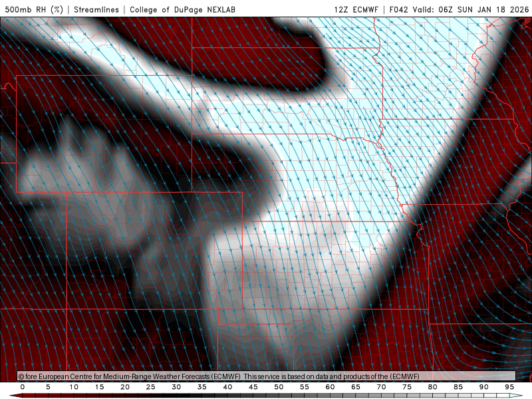Click the ECMWF copyright notice banner
This screenshot has width=532, height=399.
267,376
